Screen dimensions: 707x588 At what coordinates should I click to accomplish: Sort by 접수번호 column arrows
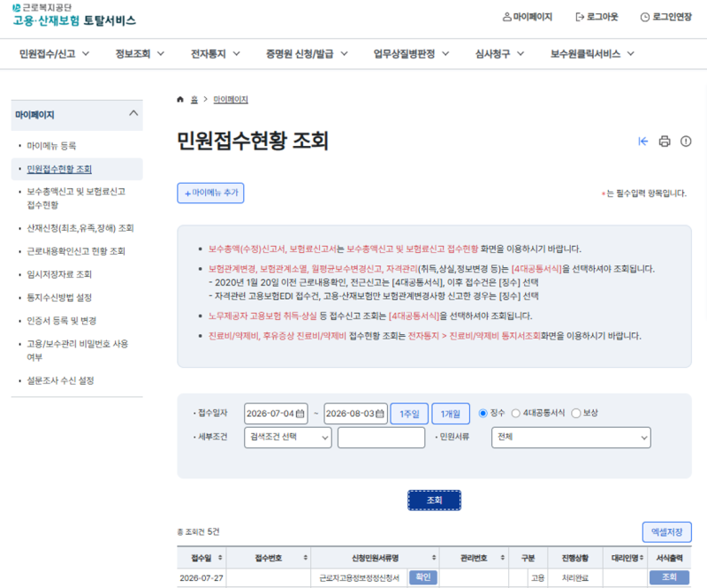coord(305,558)
